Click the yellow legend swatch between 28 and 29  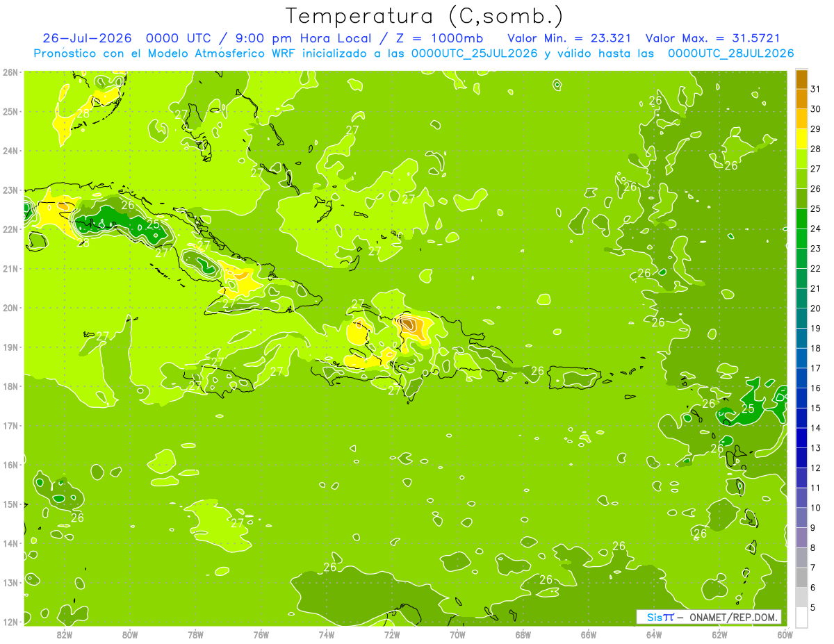801,139
